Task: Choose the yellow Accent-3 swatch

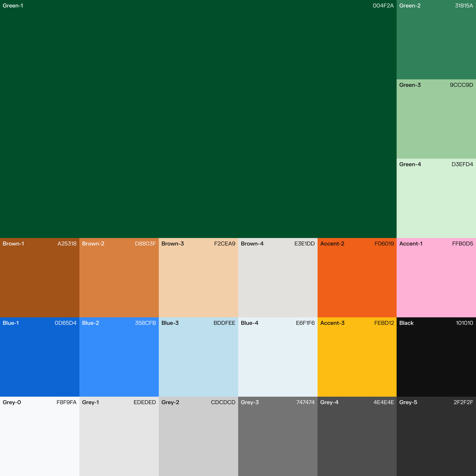Action: pos(357,357)
